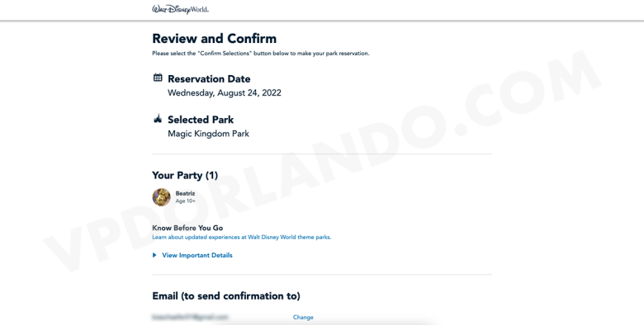Click the Age 10+ label
644x325 pixels.
pos(185,201)
